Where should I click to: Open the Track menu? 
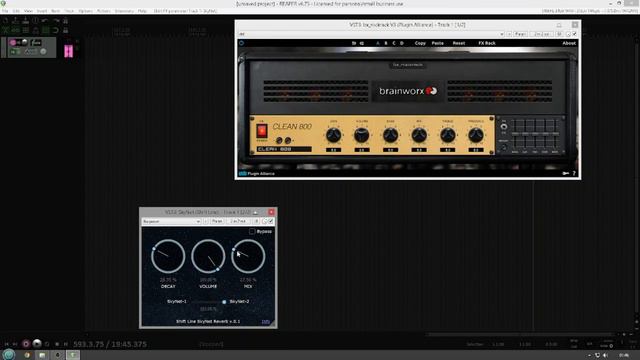coord(69,11)
